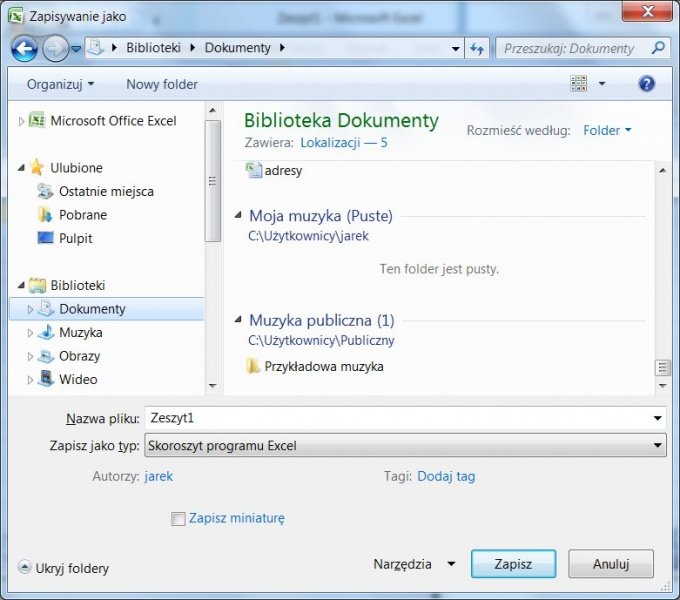Open the view options dropdown arrow
This screenshot has width=680, height=600.
pyautogui.click(x=602, y=84)
